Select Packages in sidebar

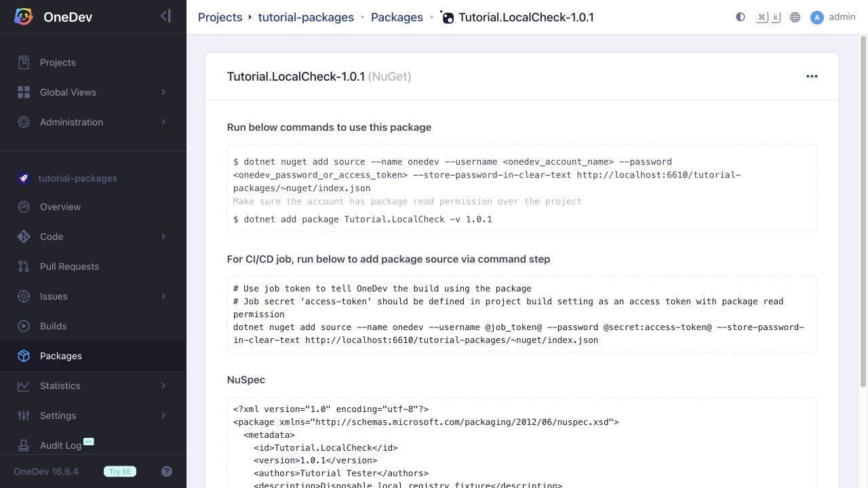(93, 356)
